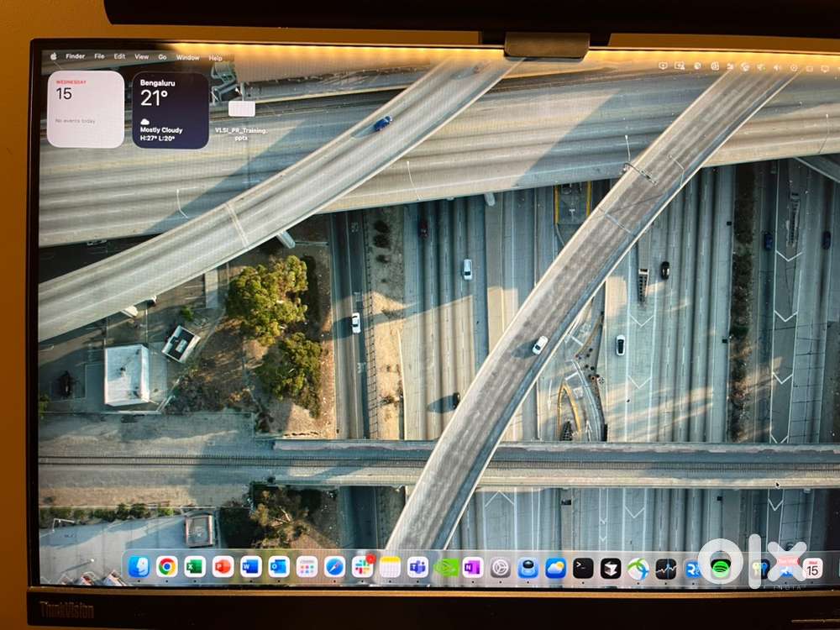Launch Microsoft Teams from the dock
Screen dimensions: 840x630
417,568
